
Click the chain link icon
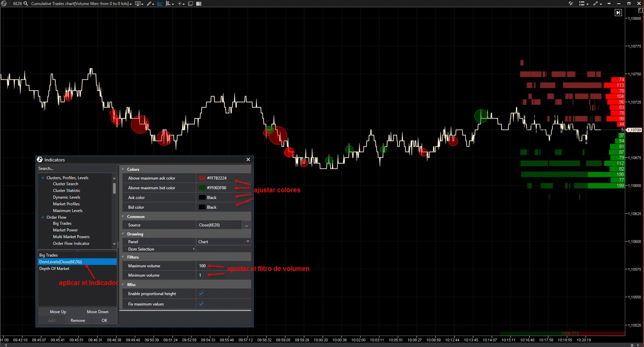tap(596, 3)
